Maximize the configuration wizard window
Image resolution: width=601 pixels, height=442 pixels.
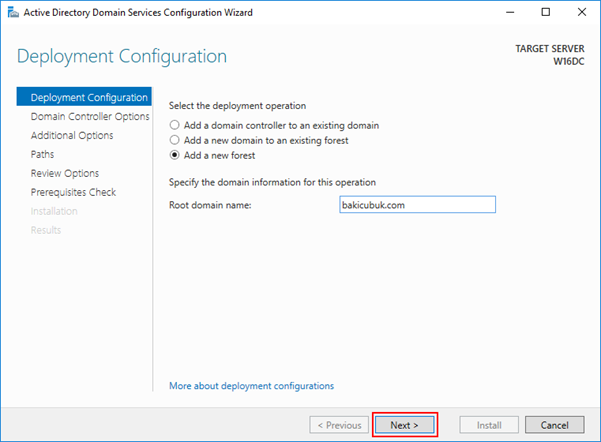click(546, 12)
